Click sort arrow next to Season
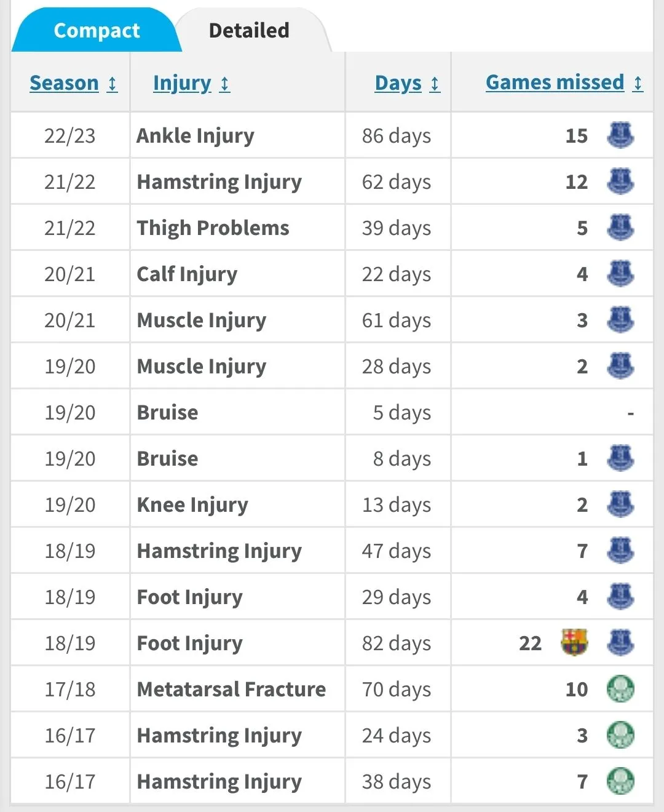 [113, 84]
